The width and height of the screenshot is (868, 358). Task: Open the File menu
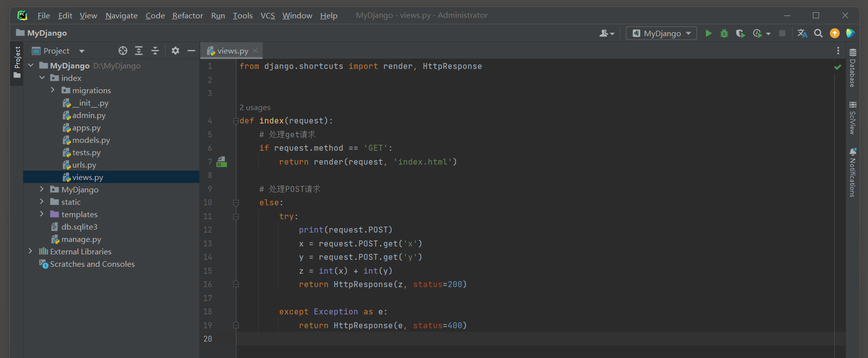click(x=44, y=15)
